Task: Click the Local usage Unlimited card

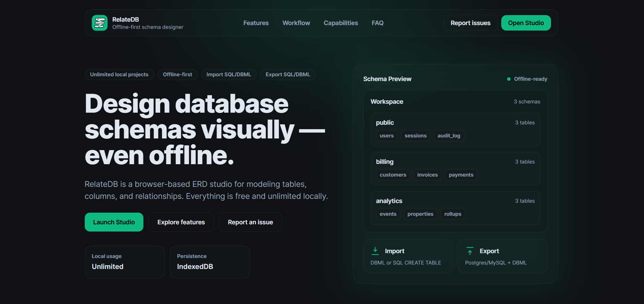Action: point(125,262)
